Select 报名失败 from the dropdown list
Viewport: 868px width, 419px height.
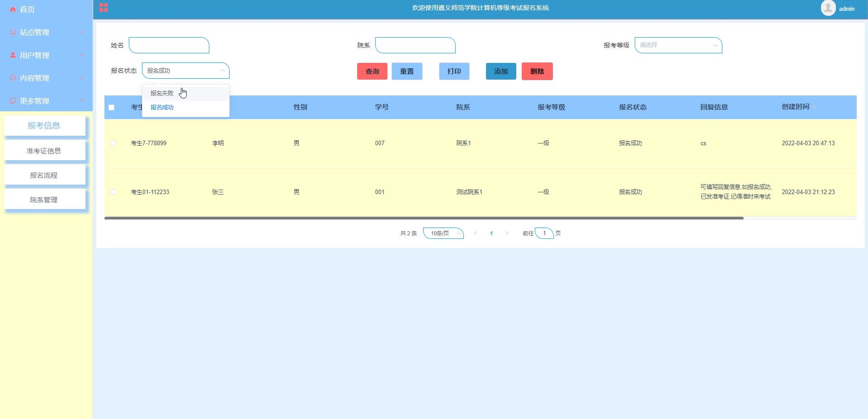point(186,93)
